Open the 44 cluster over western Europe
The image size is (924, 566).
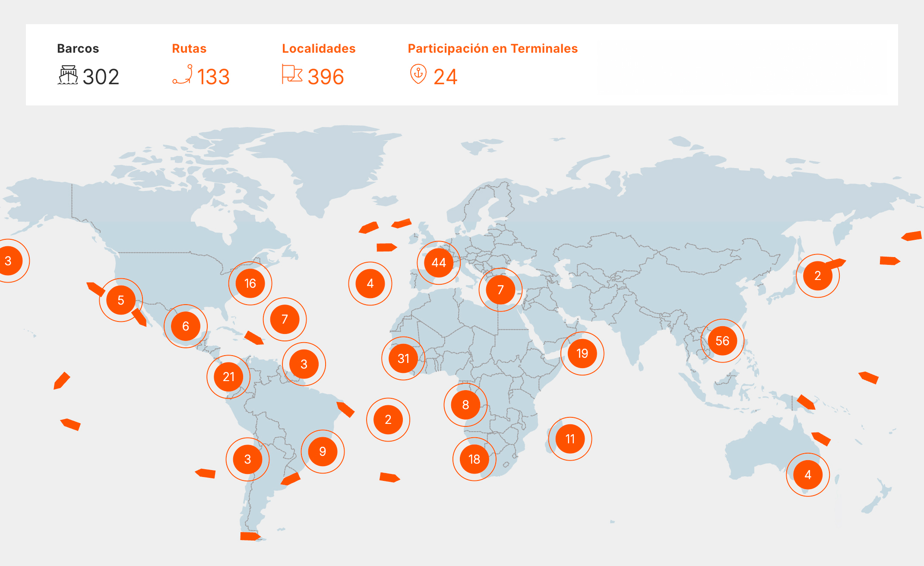point(439,263)
